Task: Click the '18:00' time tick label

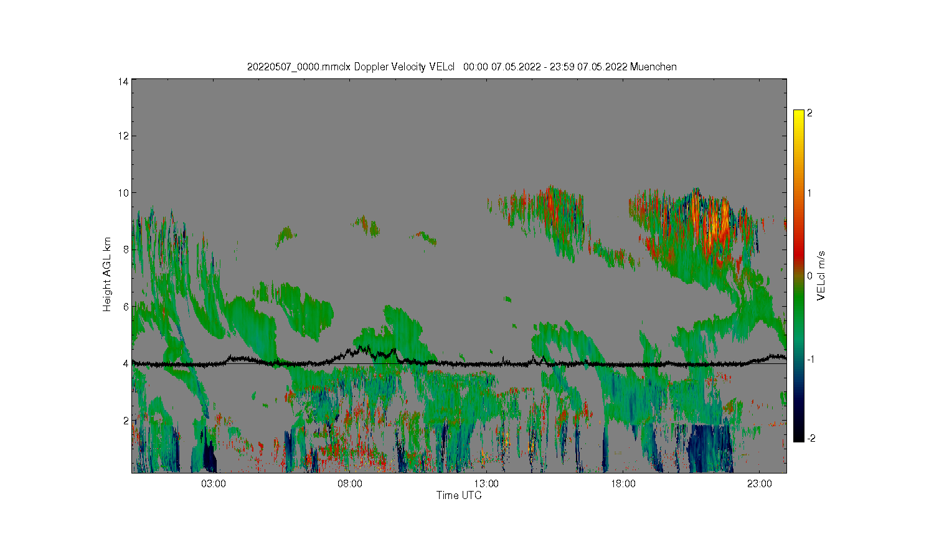Action: (623, 484)
